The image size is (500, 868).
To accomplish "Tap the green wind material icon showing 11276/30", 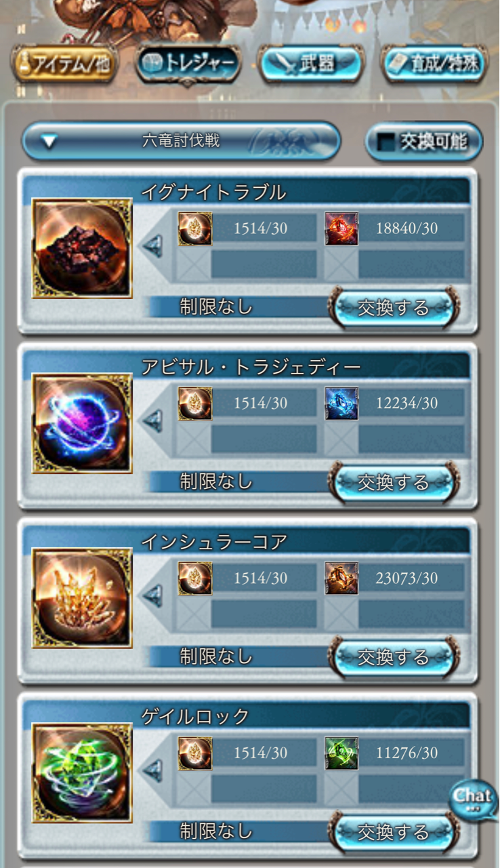I will 341,753.
